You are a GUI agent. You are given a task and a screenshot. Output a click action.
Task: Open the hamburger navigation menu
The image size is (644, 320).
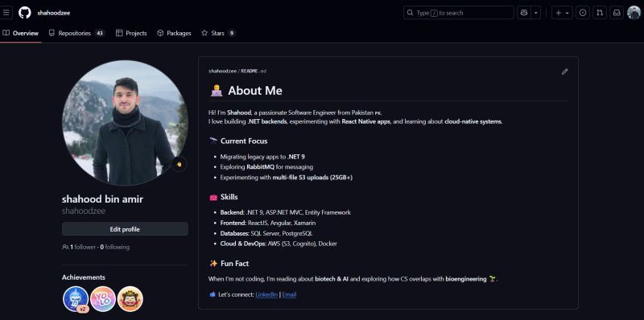[x=6, y=13]
